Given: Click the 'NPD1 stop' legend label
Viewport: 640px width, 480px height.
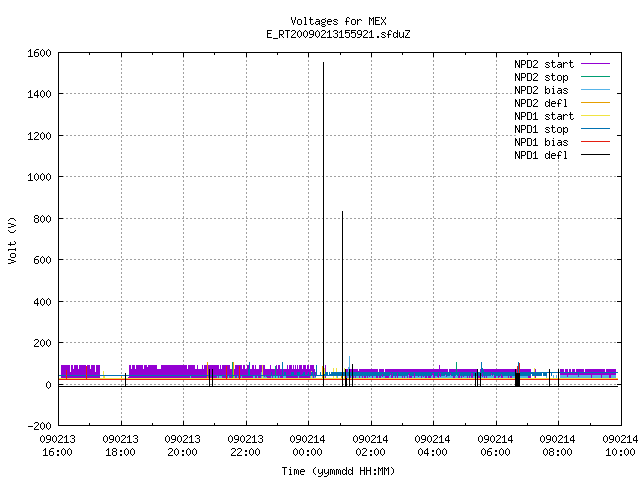Looking at the screenshot, I should tap(541, 129).
